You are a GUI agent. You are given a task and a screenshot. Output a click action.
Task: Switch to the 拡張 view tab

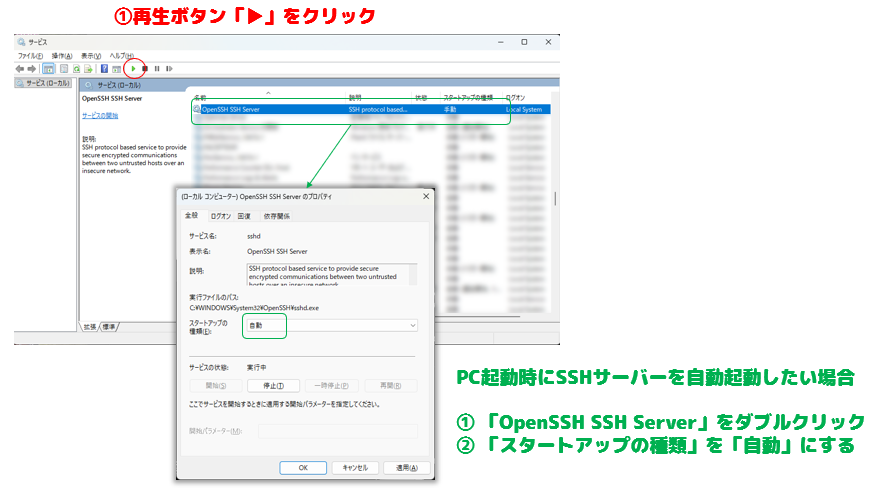(x=89, y=327)
